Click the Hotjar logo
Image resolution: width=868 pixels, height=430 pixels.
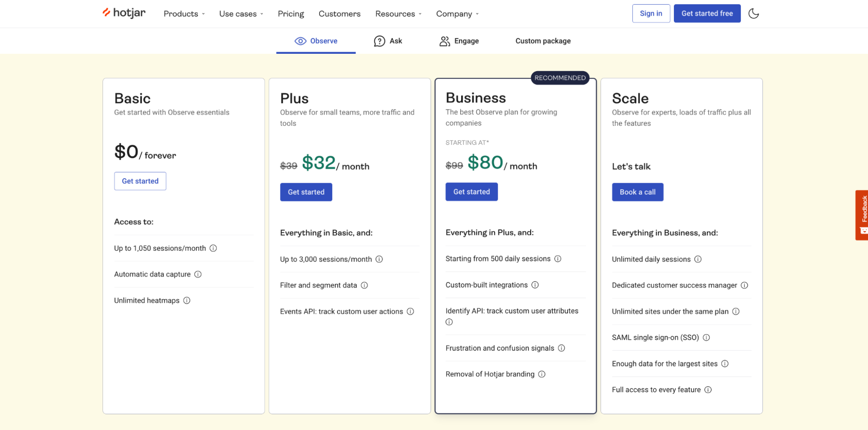(x=124, y=13)
